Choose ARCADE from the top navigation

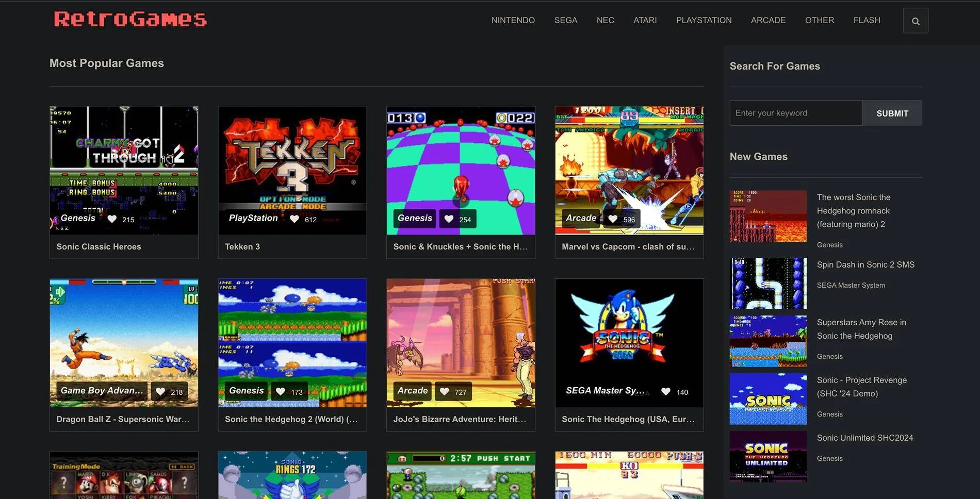pyautogui.click(x=769, y=20)
